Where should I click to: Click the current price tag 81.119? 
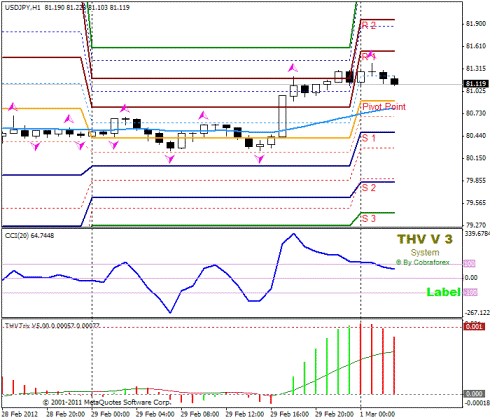coord(476,84)
